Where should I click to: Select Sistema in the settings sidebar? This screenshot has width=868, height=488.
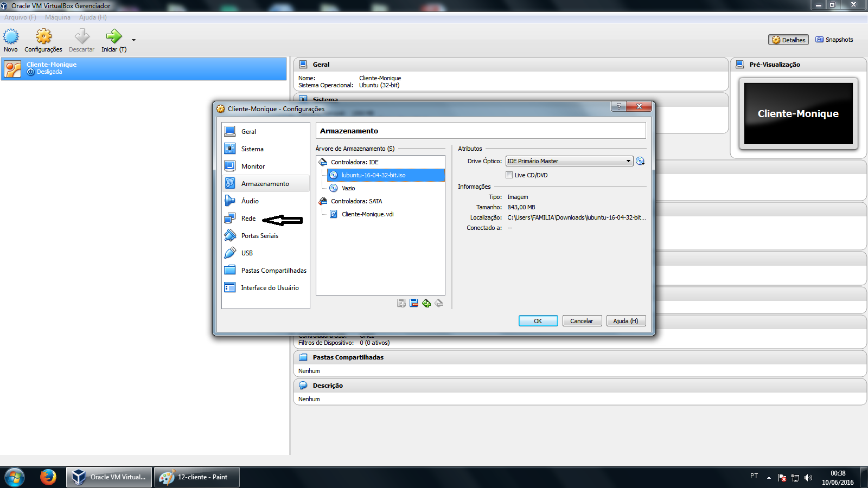[265, 149]
